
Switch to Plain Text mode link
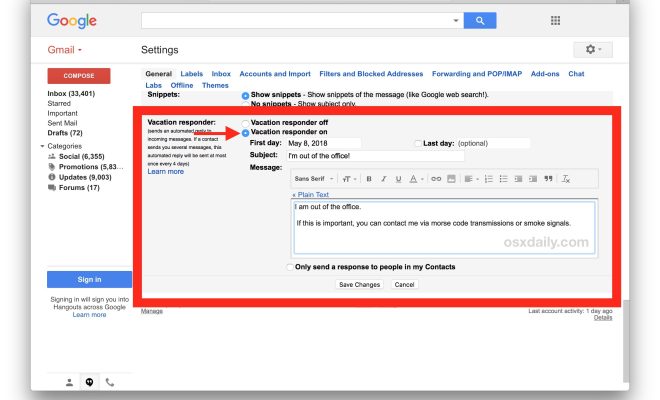pyautogui.click(x=310, y=195)
